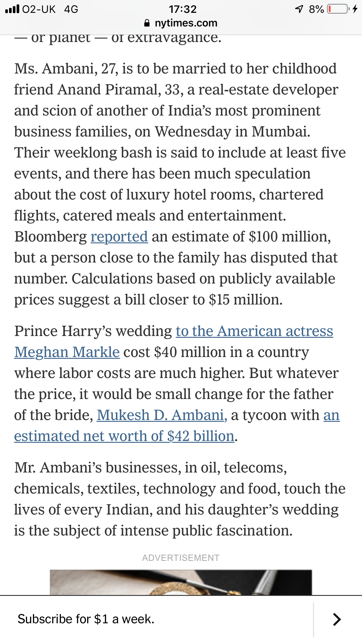The width and height of the screenshot is (362, 644).
Task: Tap the ADVERTISEMENT label
Action: pyautogui.click(x=181, y=558)
